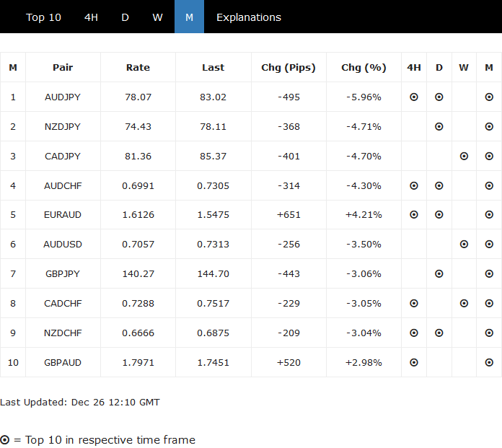Click the Chg (%) column header

click(x=364, y=67)
